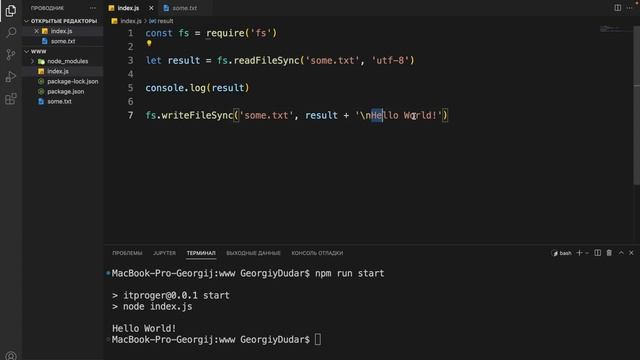
Task: Click console.log(result) on line 5
Action: coord(197,88)
